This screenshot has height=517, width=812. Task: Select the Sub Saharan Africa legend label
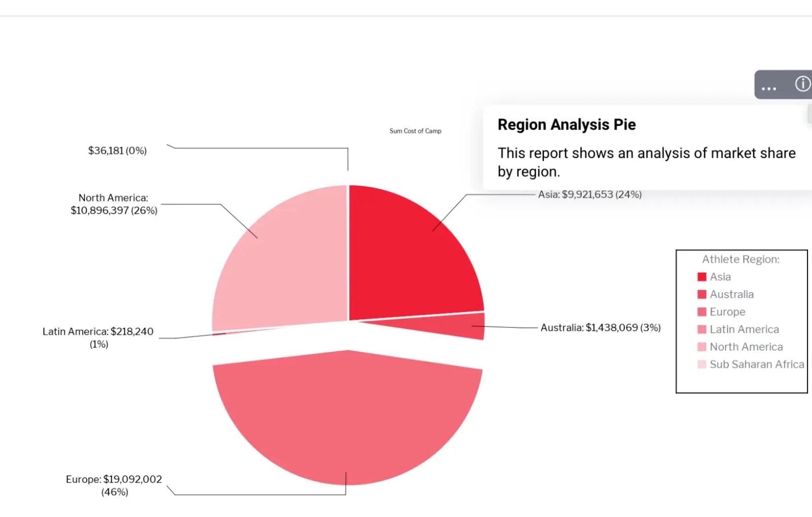[757, 364]
